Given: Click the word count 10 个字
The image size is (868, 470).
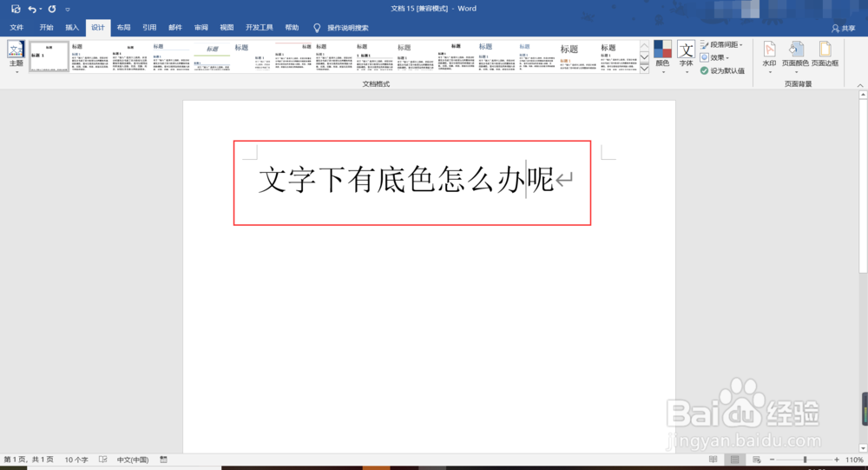Looking at the screenshot, I should coord(76,460).
